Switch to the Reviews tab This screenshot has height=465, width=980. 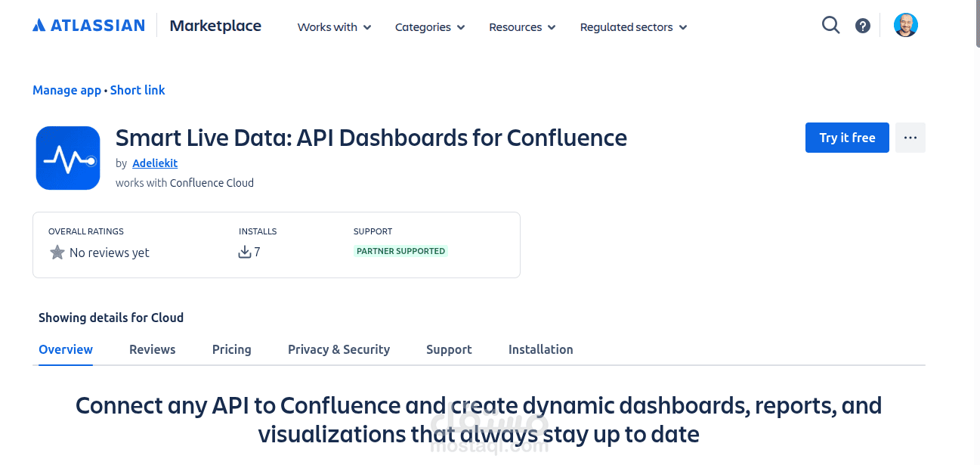(x=153, y=349)
